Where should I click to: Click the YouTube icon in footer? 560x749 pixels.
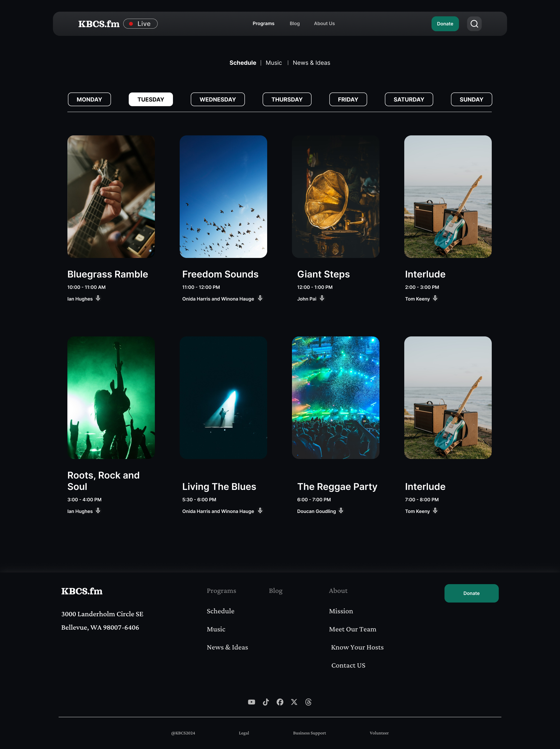click(x=251, y=702)
